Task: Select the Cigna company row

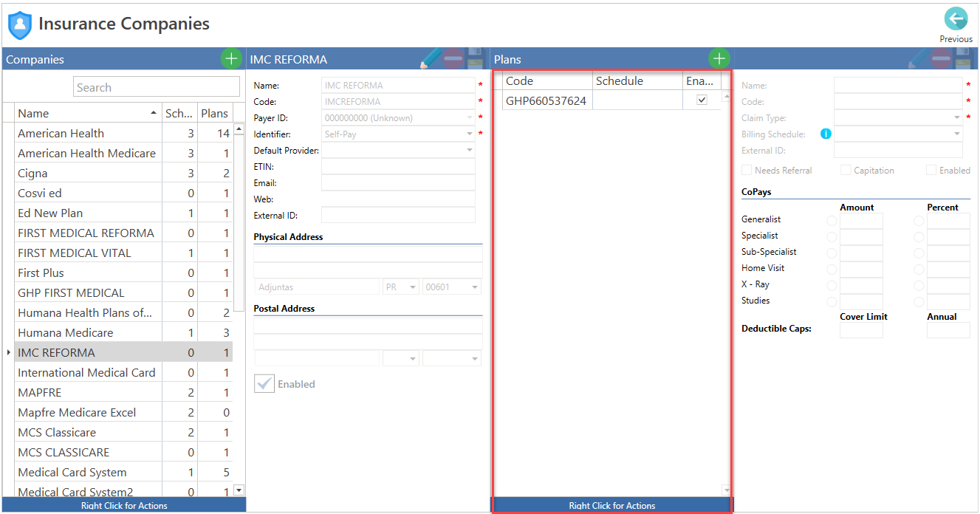Action: pos(123,173)
